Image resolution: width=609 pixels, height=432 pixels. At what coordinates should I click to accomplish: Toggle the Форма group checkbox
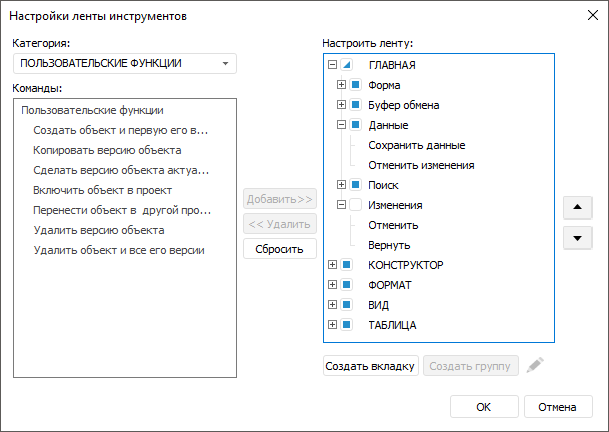pos(355,85)
